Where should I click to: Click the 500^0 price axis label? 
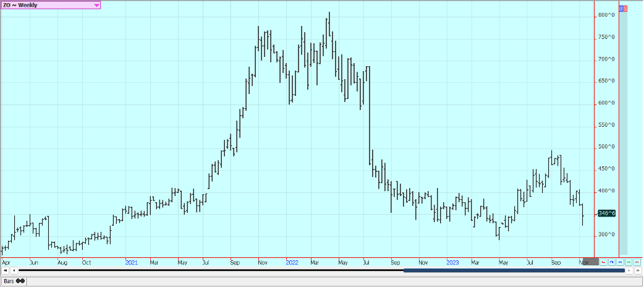coord(606,147)
